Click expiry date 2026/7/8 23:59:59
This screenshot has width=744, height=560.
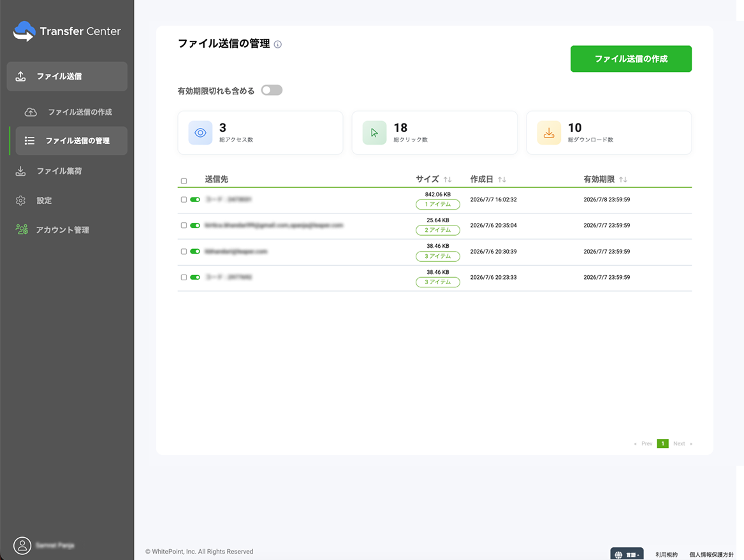[607, 199]
